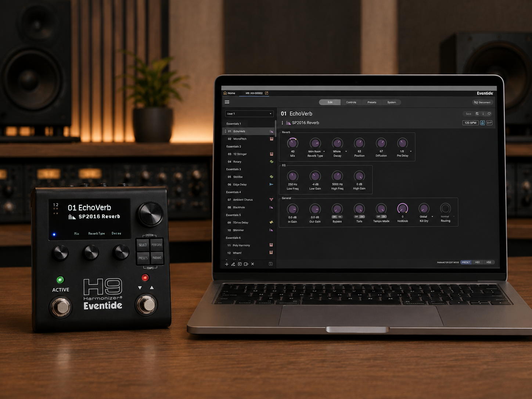This screenshot has width=532, height=399.
Task: Select the 03 12 Stringer preset
Action: pyautogui.click(x=249, y=154)
